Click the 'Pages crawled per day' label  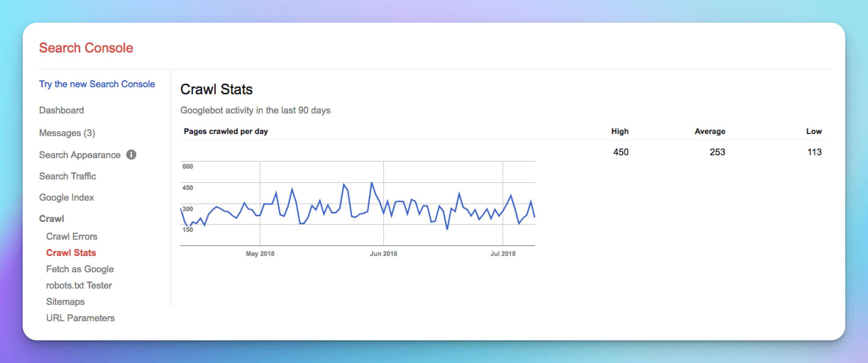(226, 131)
